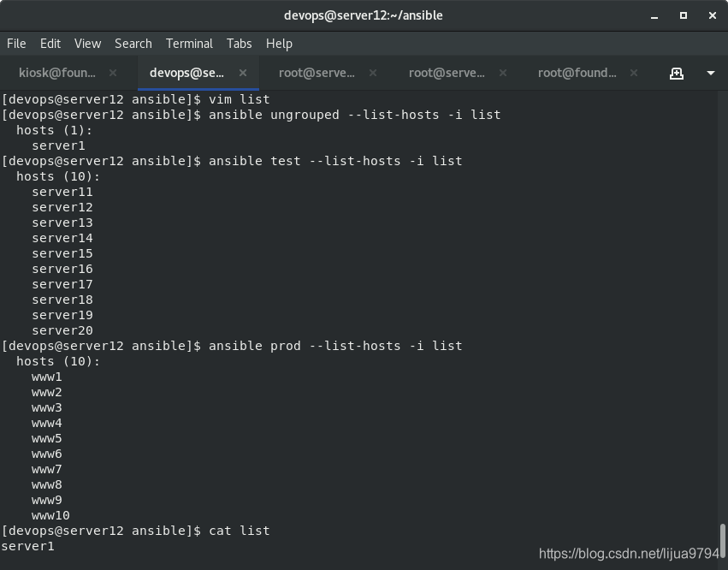
Task: Click the window title devops@server12:~/ansible
Action: point(363,15)
